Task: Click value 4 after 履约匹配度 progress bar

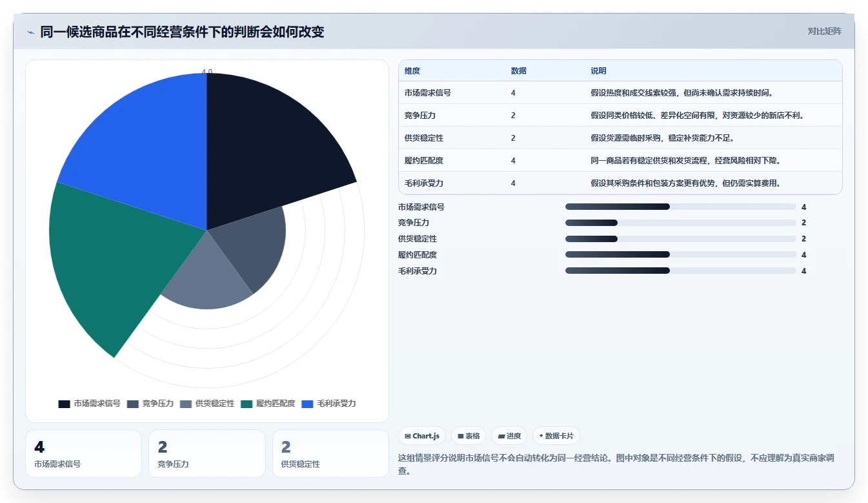Action: [804, 255]
